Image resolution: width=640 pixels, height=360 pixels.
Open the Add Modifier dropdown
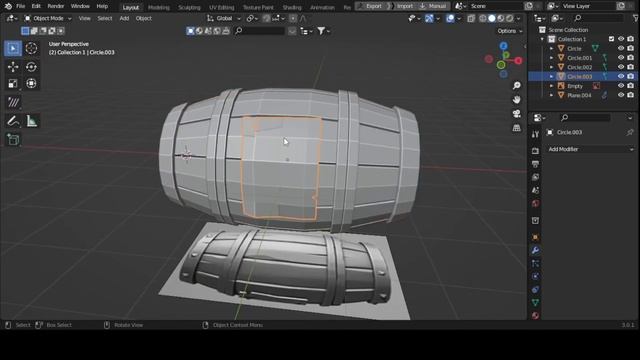click(591, 149)
